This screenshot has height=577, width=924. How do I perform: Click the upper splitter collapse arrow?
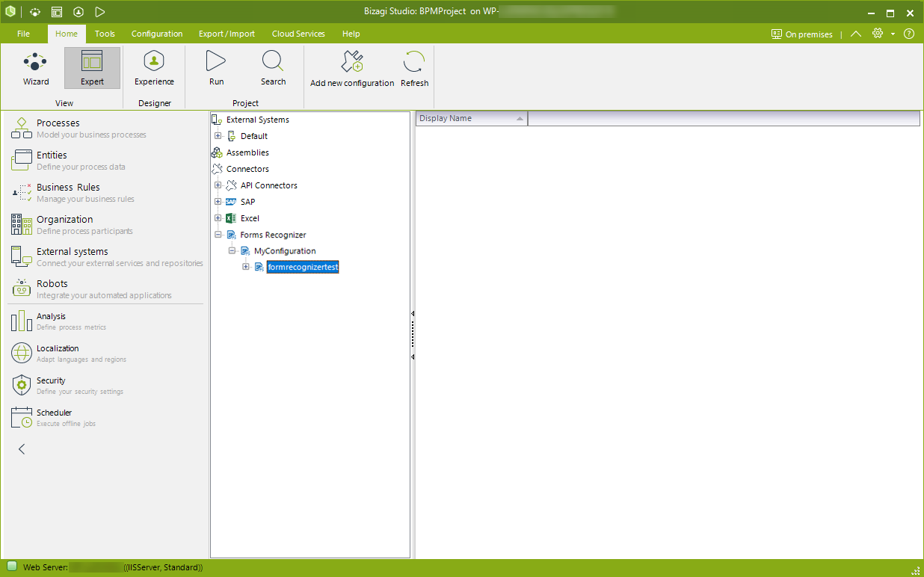coord(413,314)
